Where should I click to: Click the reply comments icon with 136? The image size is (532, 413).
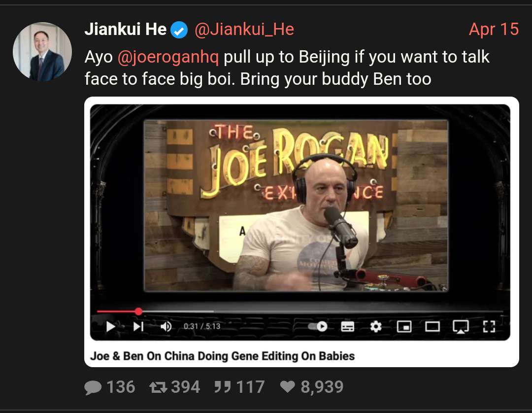[93, 387]
